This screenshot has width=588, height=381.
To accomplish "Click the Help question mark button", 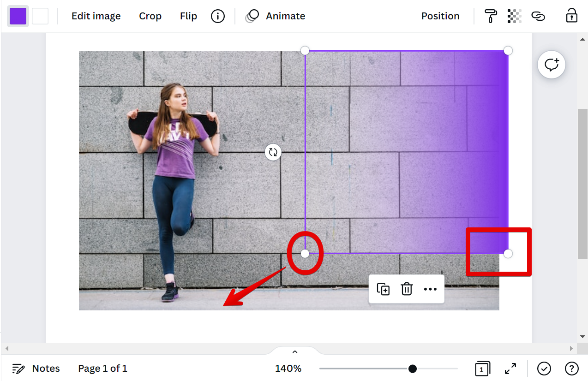I will 570,369.
